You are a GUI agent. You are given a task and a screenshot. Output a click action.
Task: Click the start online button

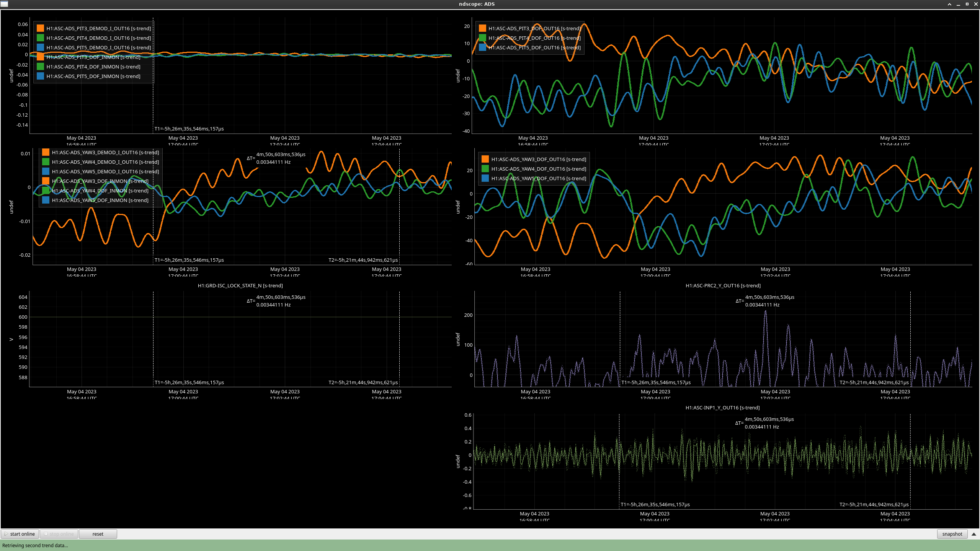(x=20, y=534)
